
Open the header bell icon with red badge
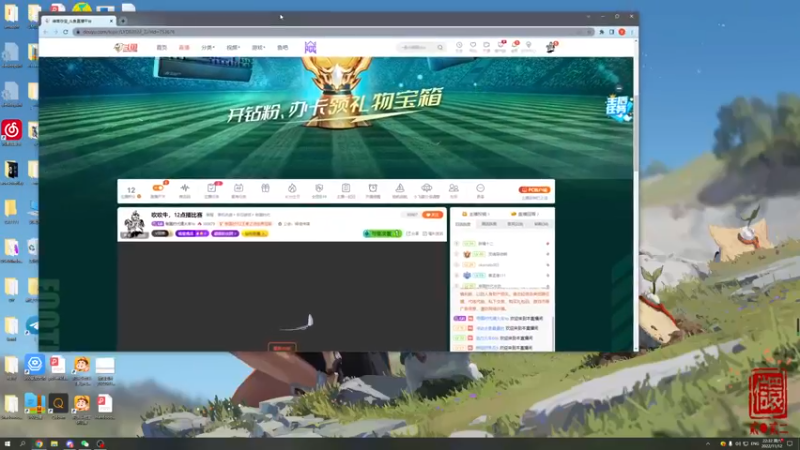tap(514, 46)
